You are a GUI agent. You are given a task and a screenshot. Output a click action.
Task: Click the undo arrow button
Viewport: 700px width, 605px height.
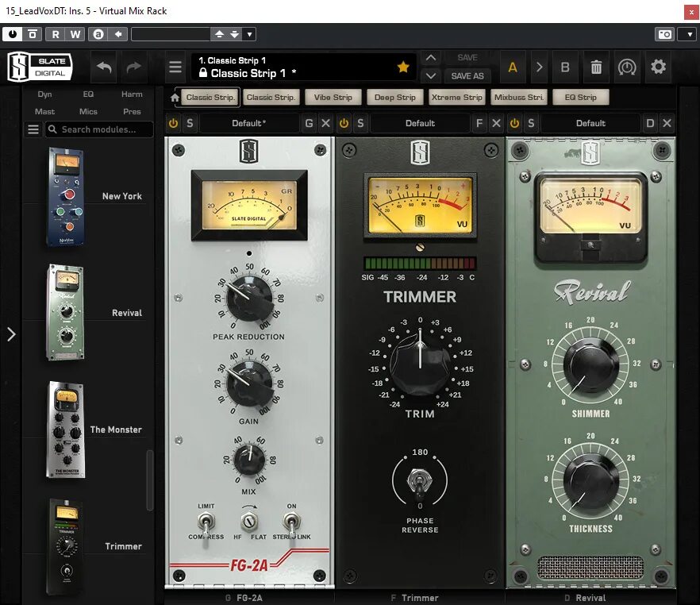click(x=104, y=67)
